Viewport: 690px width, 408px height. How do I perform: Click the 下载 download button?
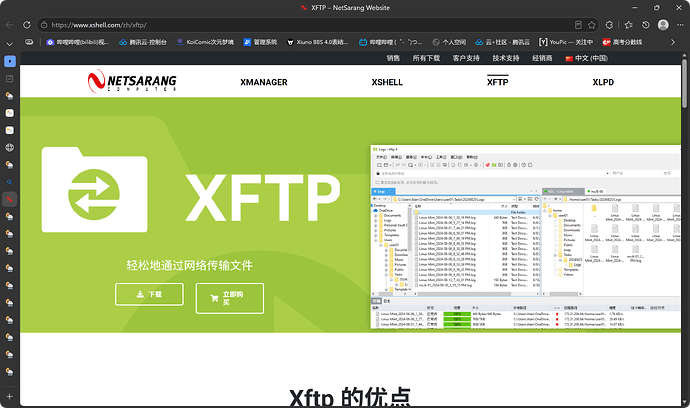(149, 294)
